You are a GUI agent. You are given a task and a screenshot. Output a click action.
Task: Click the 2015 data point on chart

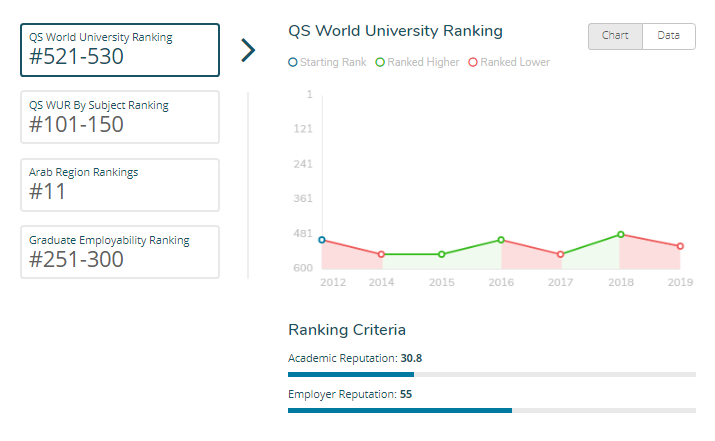coord(441,254)
